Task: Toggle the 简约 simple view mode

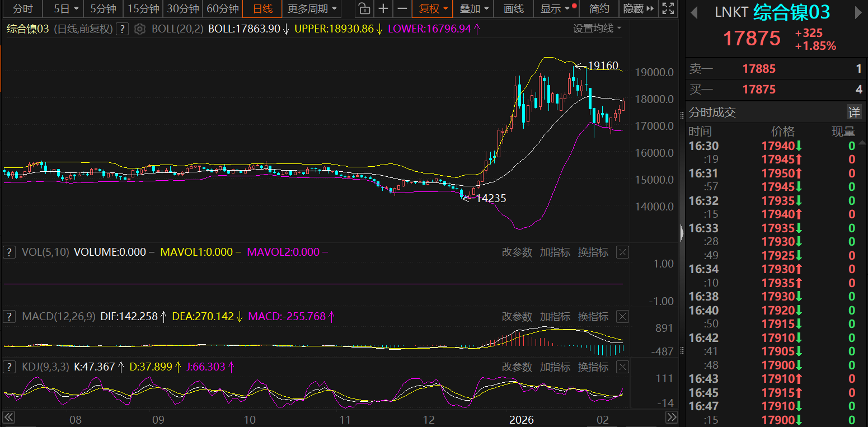Action: [599, 9]
